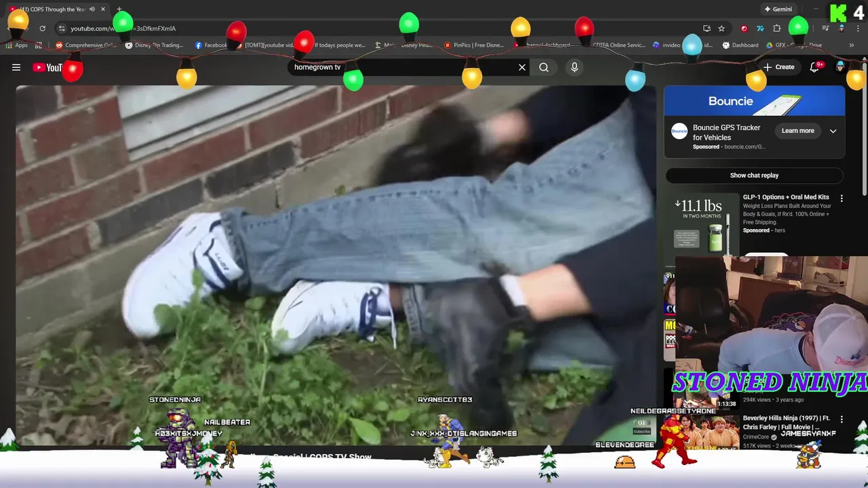Viewport: 868px width, 488px height.
Task: Go to YouTube home via the logo
Action: tap(47, 67)
